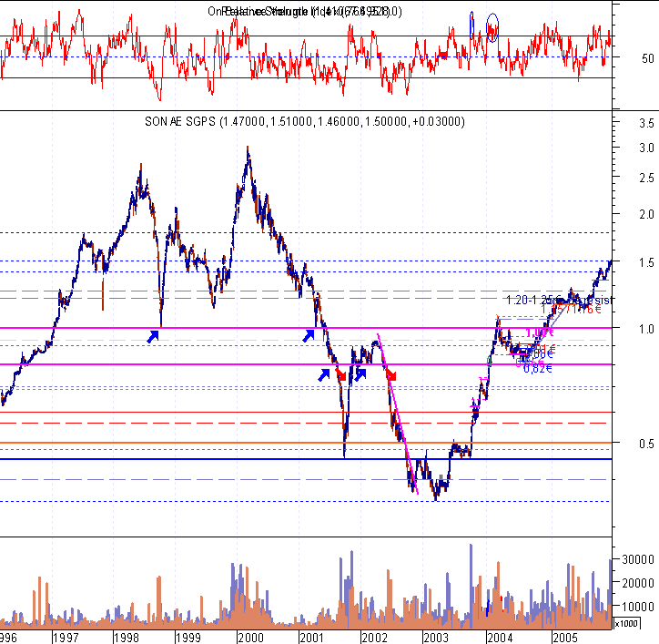Screen dimensions: 659x644
Task: Click the 3.5 price scale label
Action: [646, 123]
